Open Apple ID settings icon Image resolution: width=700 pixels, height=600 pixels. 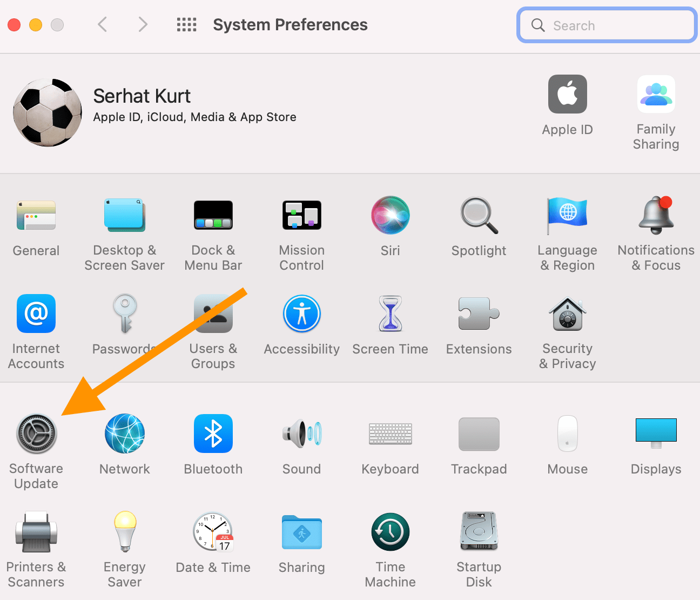point(568,94)
